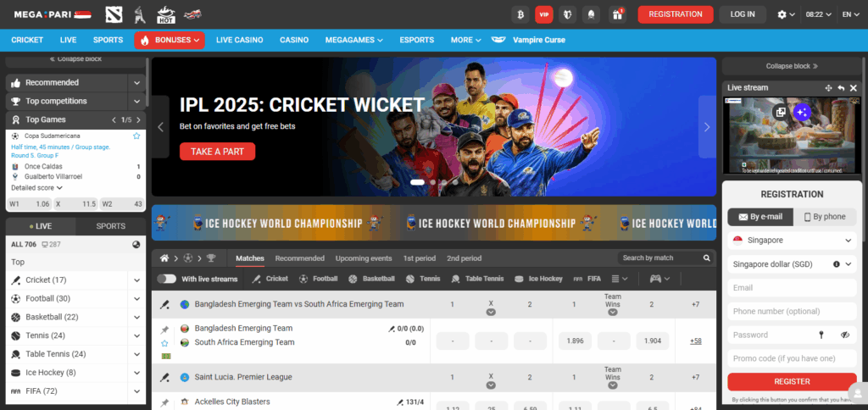The image size is (868, 410).
Task: Filter matches by Table Tennis
Action: coord(477,279)
